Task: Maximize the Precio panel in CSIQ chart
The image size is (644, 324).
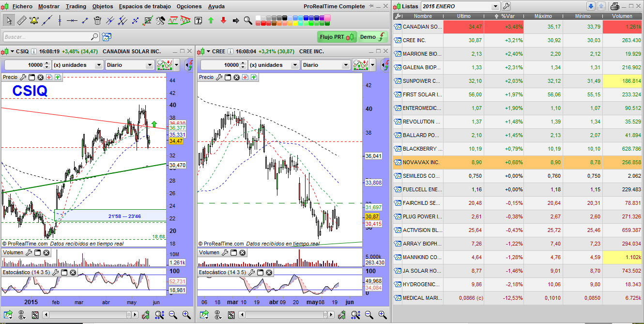Action: (31, 77)
